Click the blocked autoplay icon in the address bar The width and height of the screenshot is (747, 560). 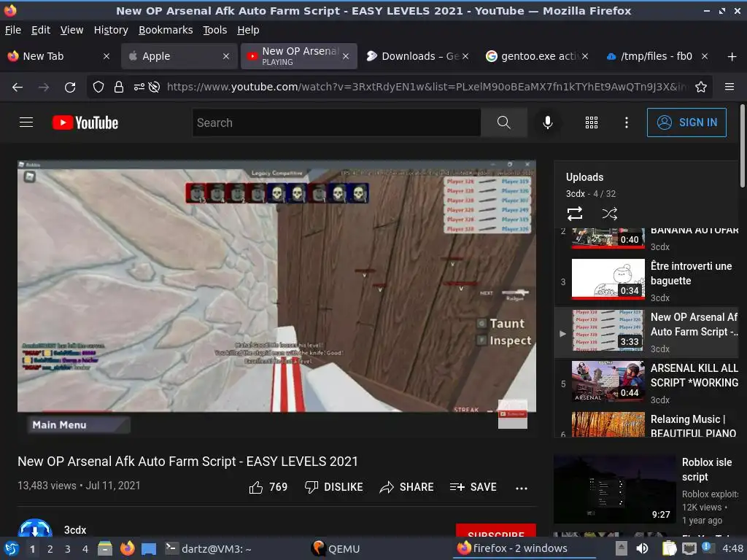tap(154, 87)
